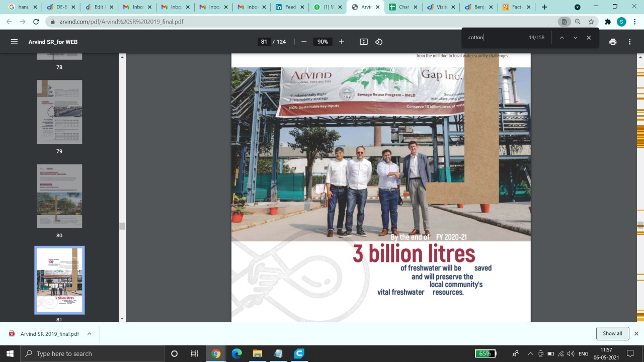644x362 pixels.
Task: Open browser zoom magnifier icon
Action: (578, 22)
